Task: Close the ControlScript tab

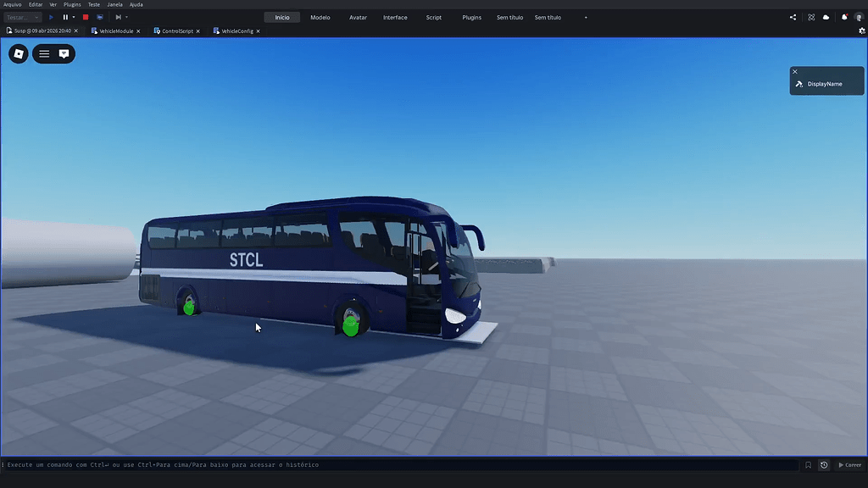Action: pos(198,31)
